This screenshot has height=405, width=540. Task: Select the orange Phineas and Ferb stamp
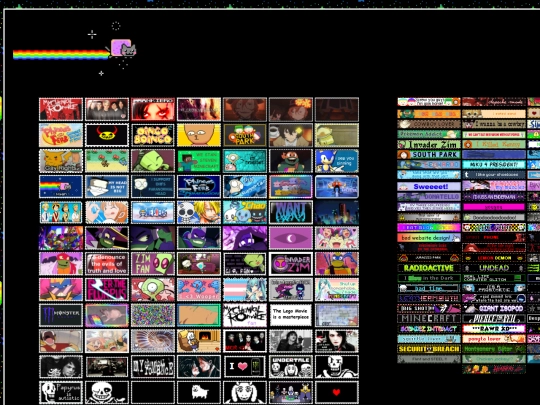pyautogui.click(x=61, y=135)
